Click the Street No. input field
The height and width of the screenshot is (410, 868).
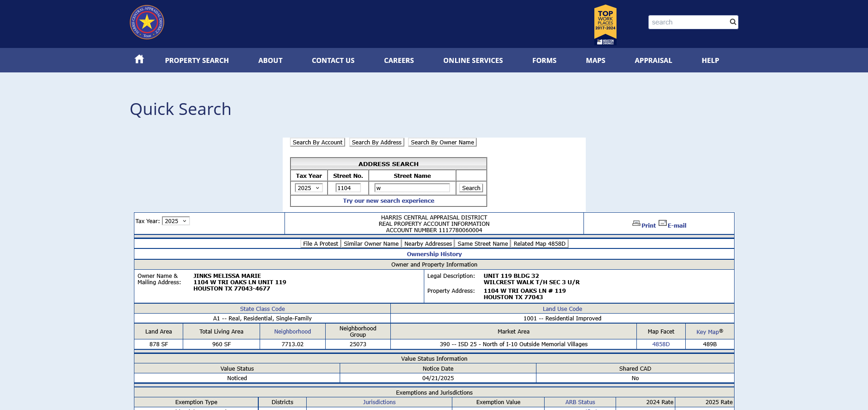[x=348, y=188]
